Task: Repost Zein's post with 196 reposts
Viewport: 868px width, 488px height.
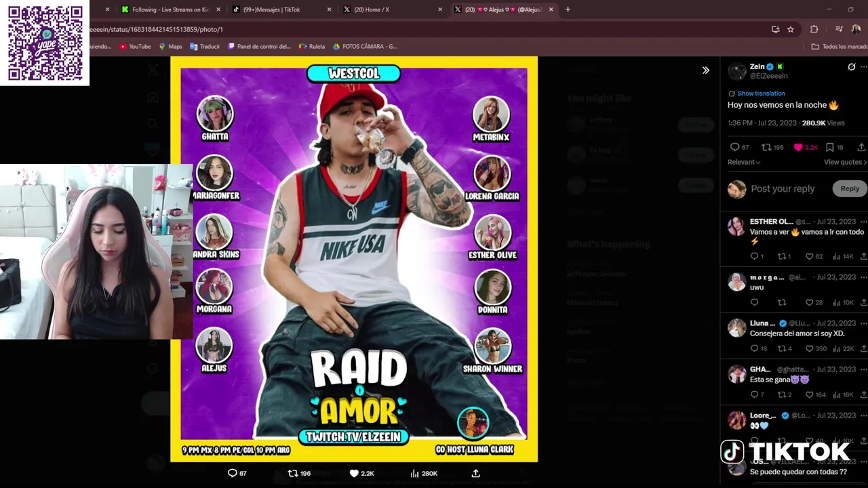Action: click(766, 147)
